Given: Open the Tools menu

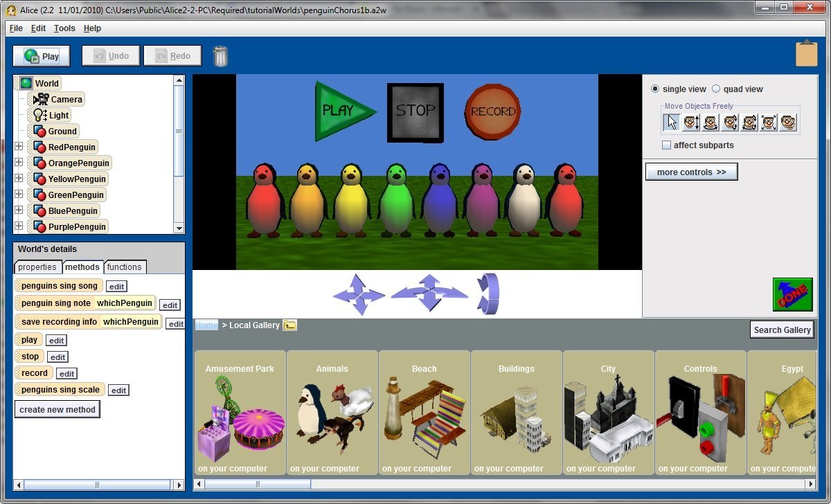Looking at the screenshot, I should pos(64,28).
